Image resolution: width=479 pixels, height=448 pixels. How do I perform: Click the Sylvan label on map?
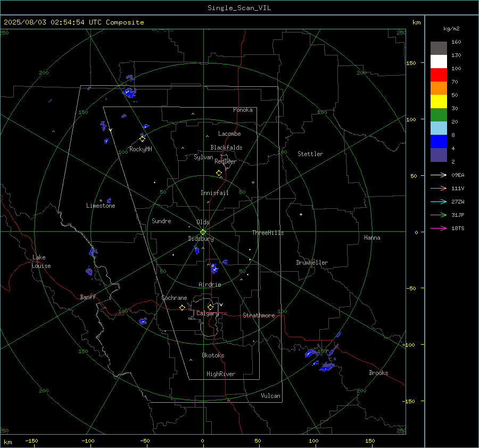point(203,157)
